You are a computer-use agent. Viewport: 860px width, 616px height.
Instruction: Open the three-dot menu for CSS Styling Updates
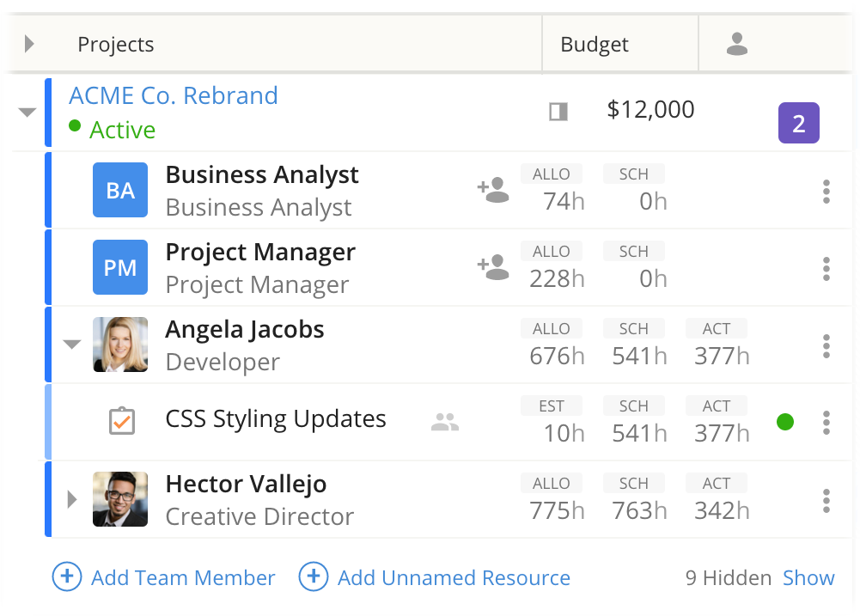point(826,423)
